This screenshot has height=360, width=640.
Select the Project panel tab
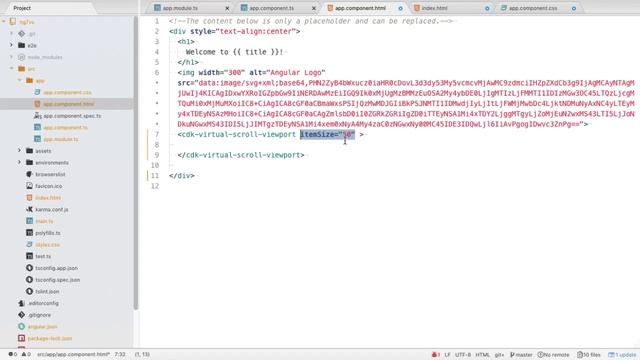(22, 8)
